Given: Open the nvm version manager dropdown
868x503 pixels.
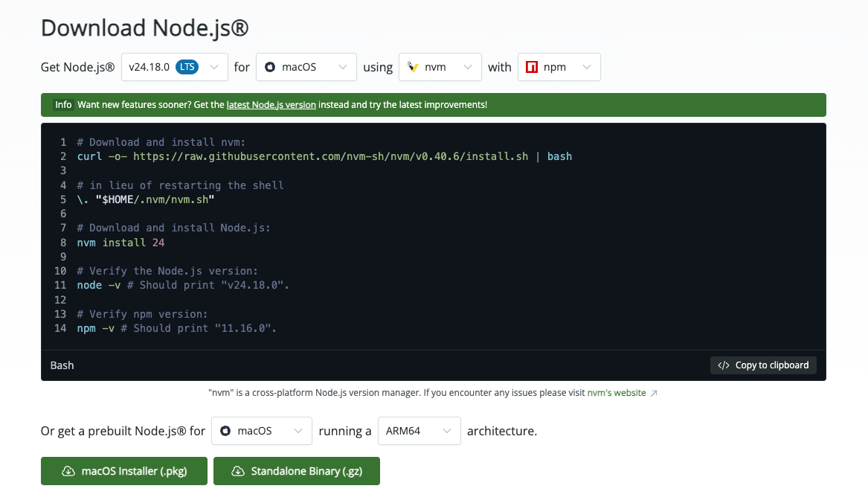Looking at the screenshot, I should pyautogui.click(x=440, y=67).
